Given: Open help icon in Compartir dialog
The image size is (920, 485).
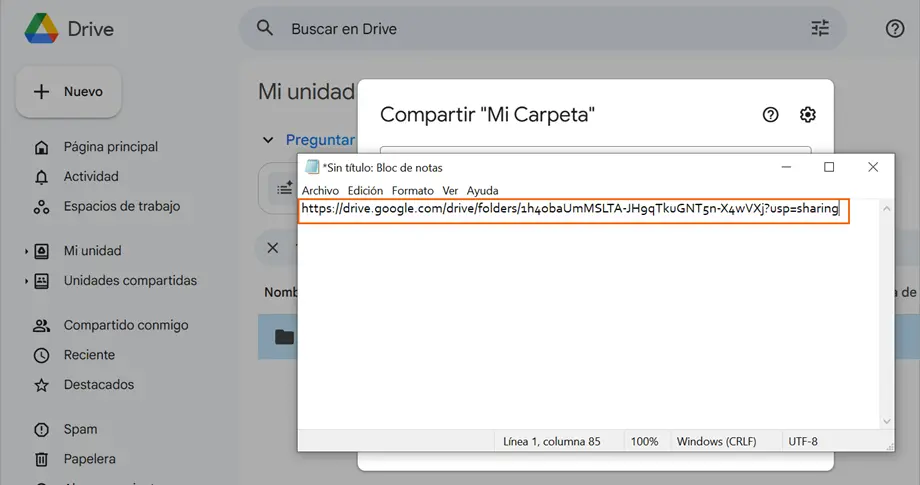Looking at the screenshot, I should 770,114.
